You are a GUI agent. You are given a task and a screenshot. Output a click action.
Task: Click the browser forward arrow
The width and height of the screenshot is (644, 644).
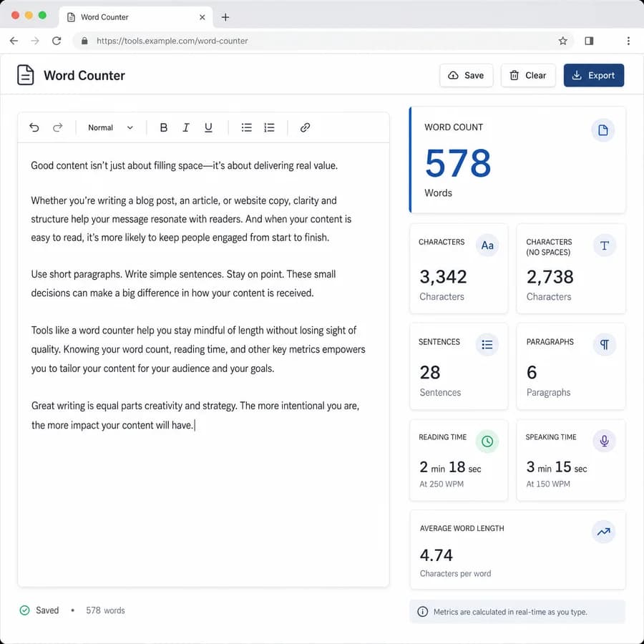(35, 41)
